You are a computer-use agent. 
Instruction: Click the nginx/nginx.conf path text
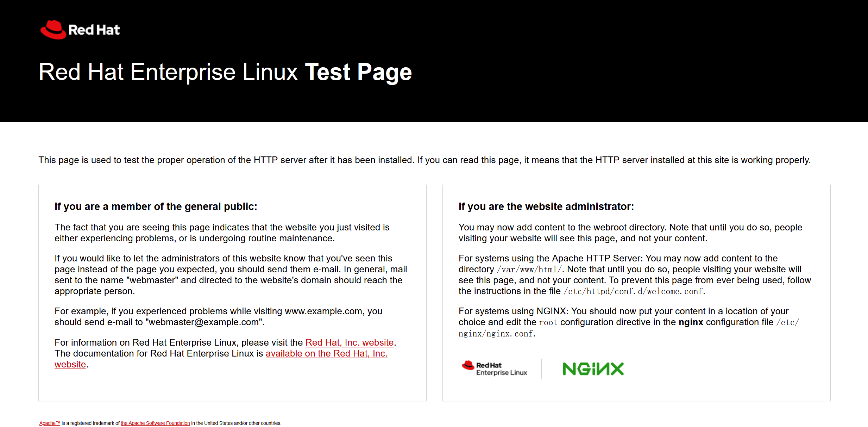[x=496, y=334]
